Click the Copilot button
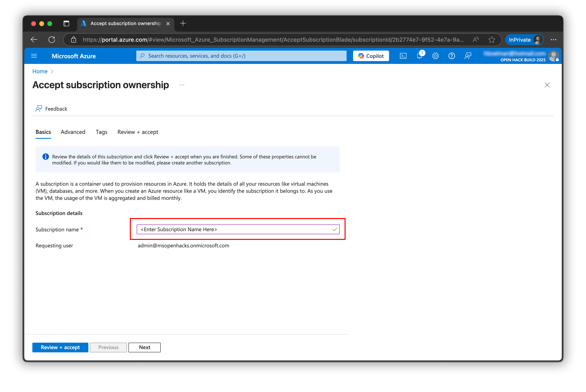Image resolution: width=586 pixels, height=392 pixels. pos(371,56)
